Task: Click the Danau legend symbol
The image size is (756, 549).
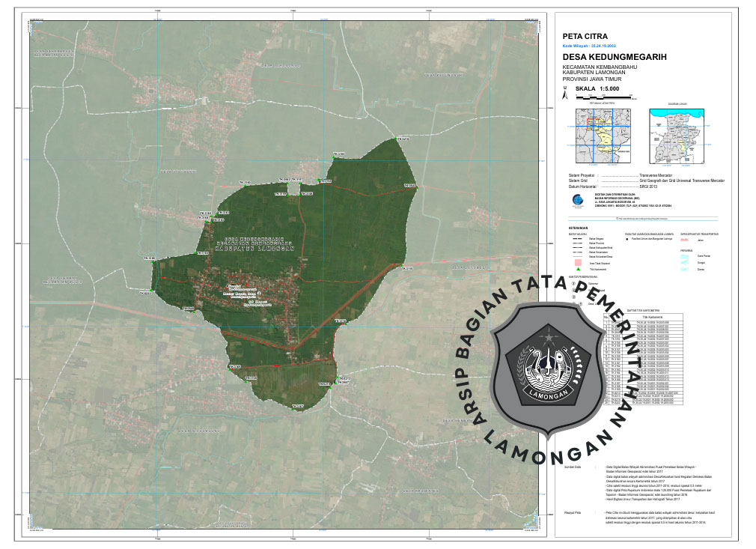Action: tap(683, 270)
